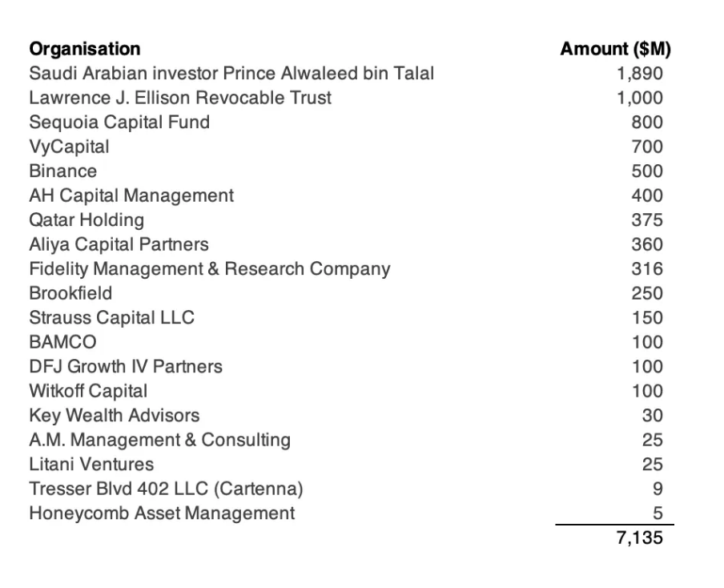
Task: Click the 7,135 total amount
Action: click(639, 538)
